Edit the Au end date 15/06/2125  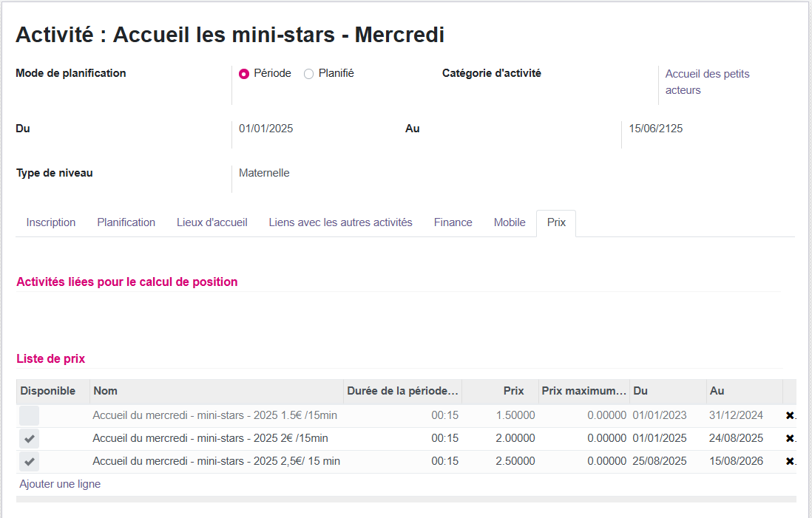click(x=656, y=128)
